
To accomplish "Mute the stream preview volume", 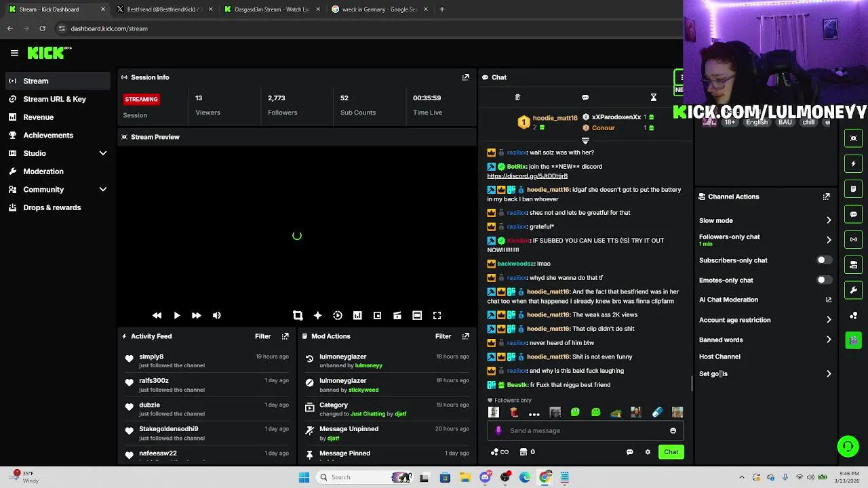I will pyautogui.click(x=216, y=315).
